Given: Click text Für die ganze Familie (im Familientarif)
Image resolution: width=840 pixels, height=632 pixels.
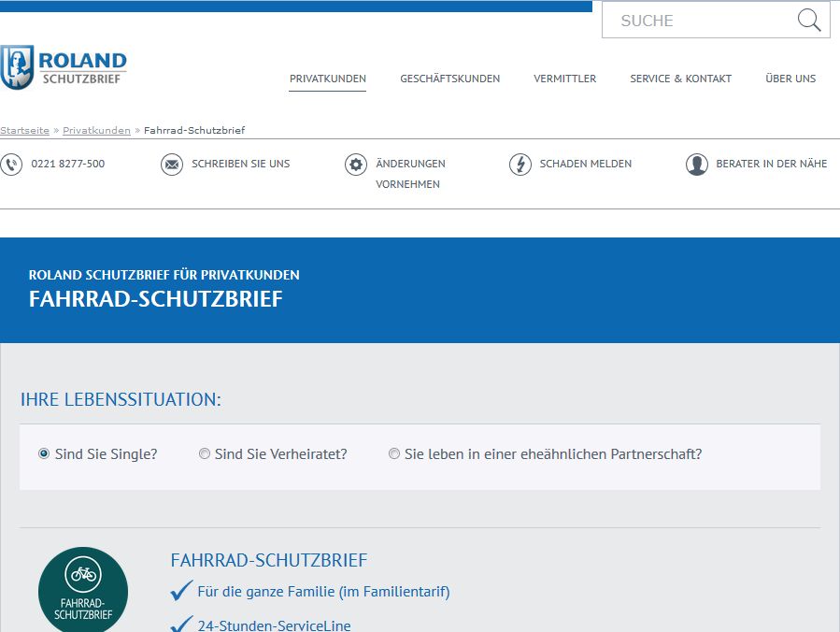Looking at the screenshot, I should pyautogui.click(x=323, y=592).
